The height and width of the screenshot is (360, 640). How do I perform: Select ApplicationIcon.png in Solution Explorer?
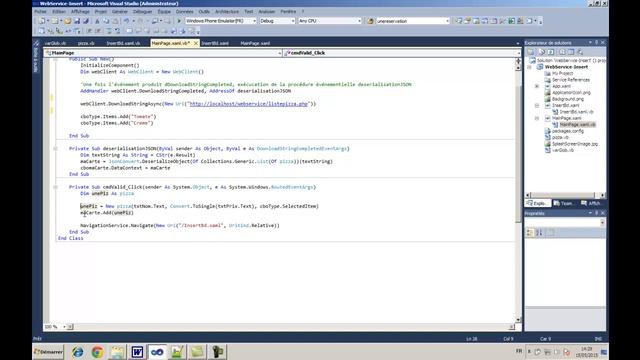point(571,93)
